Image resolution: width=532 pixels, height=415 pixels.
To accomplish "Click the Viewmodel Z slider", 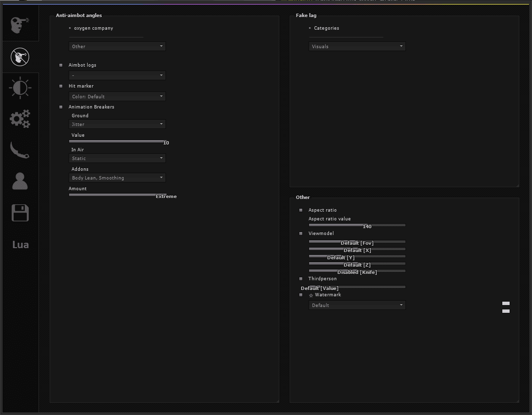I will pyautogui.click(x=357, y=263).
